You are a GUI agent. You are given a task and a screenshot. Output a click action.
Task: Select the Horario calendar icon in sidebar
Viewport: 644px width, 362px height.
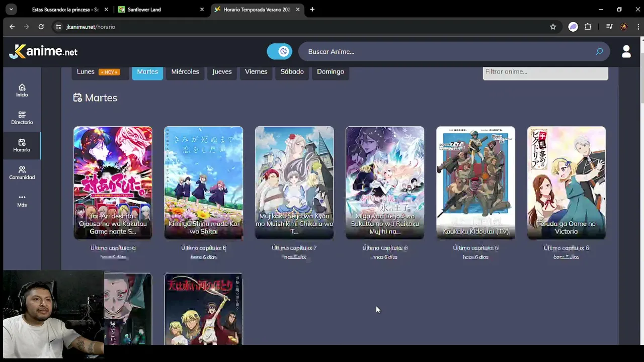(22, 145)
